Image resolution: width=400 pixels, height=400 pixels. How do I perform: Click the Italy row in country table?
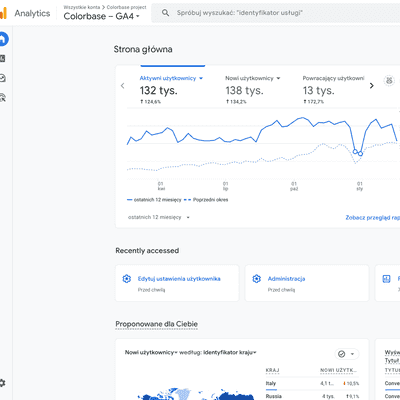312,384
